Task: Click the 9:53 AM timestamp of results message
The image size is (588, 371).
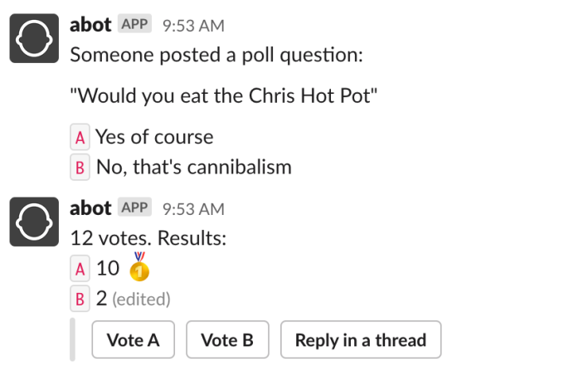Action: coord(193,209)
